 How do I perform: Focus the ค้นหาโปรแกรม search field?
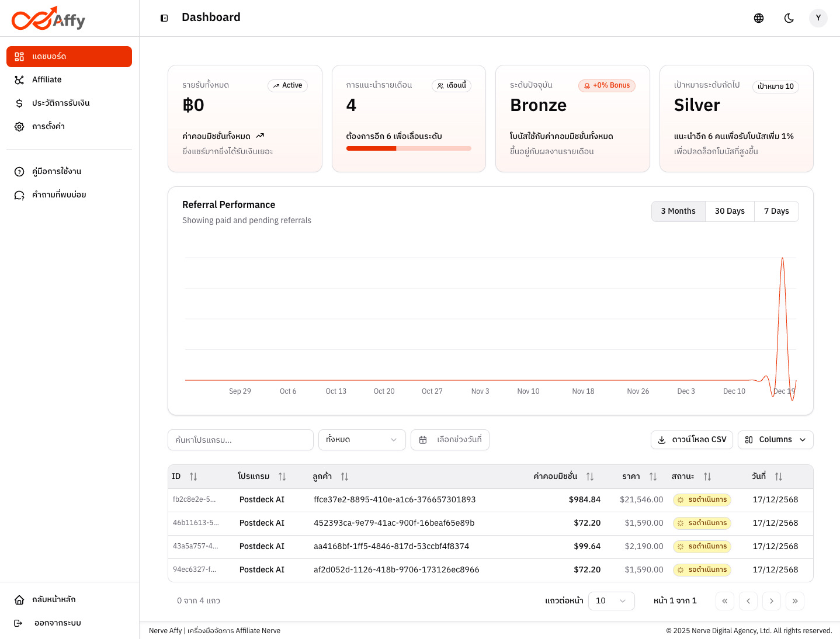tap(240, 440)
